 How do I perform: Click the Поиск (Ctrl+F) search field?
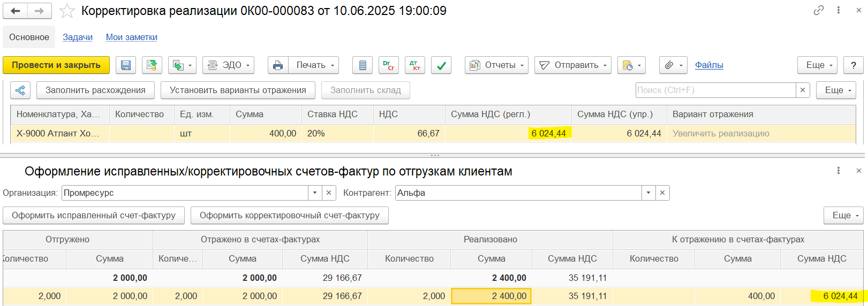tap(715, 90)
